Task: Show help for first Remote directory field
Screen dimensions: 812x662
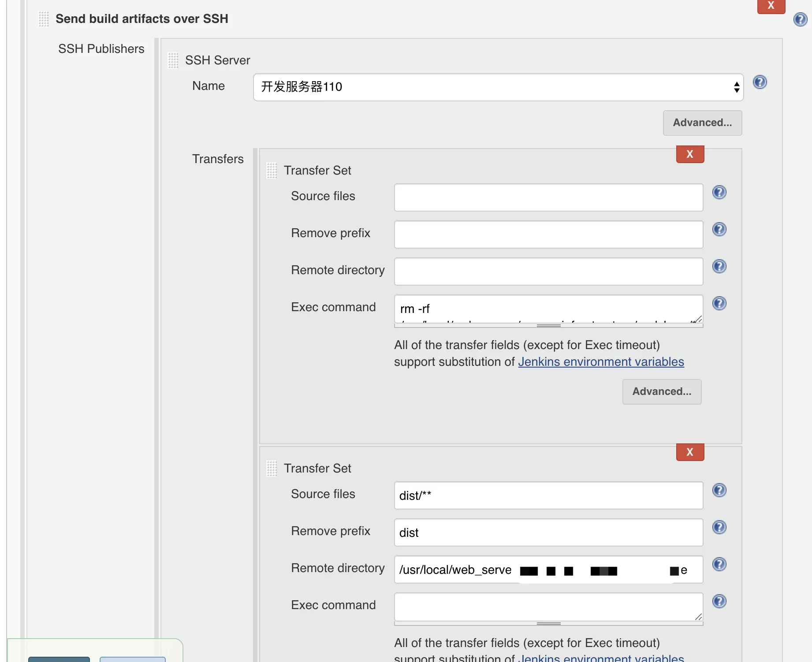Action: pos(719,267)
